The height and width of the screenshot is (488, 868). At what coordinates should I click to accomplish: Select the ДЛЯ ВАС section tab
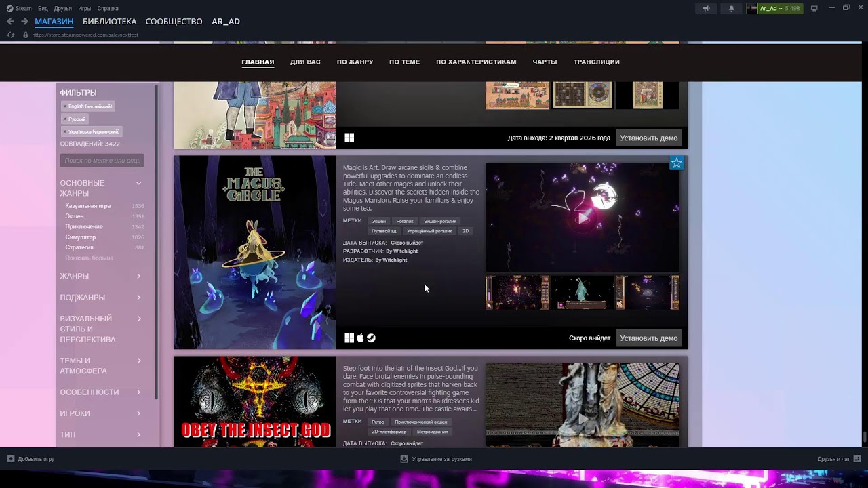point(305,62)
